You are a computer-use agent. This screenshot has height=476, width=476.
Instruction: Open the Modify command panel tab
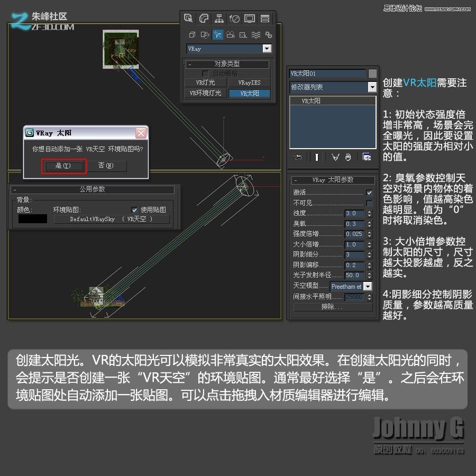(204, 19)
